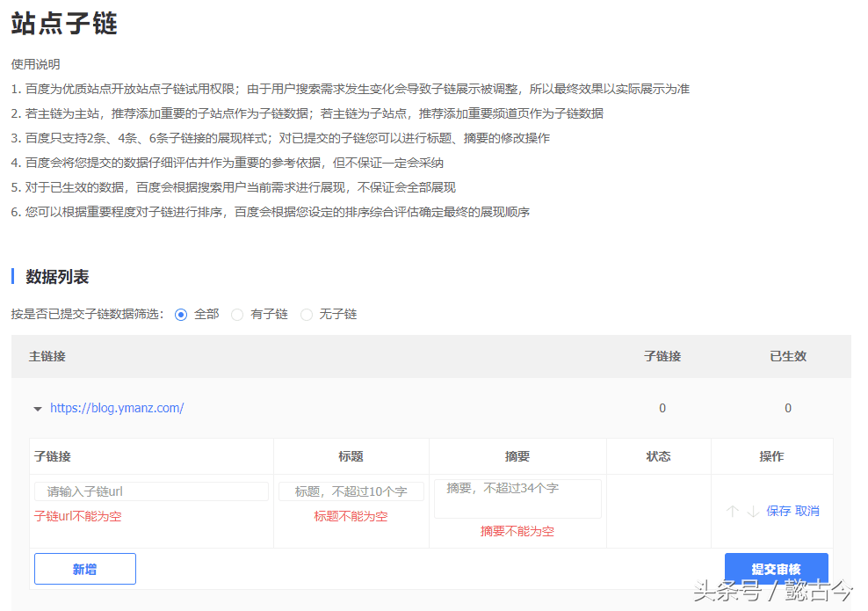Click the 摘要不能为空 error message
This screenshot has height=611, width=868.
(x=517, y=531)
